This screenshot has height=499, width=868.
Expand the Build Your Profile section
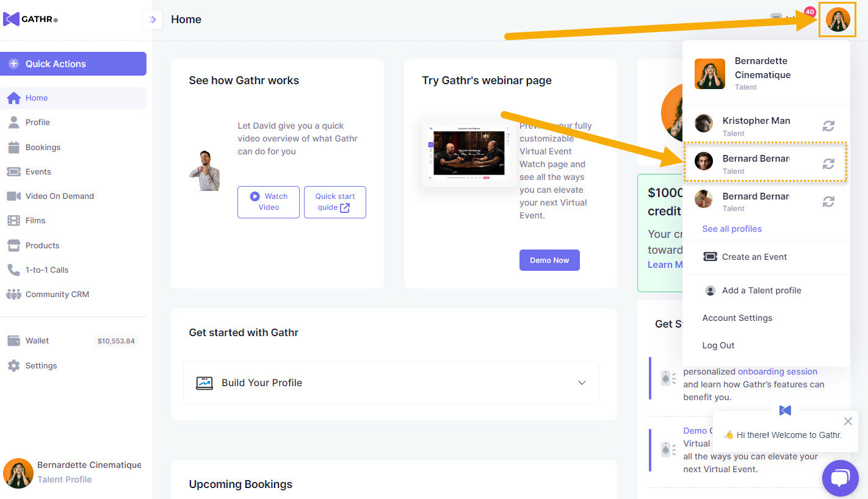582,383
